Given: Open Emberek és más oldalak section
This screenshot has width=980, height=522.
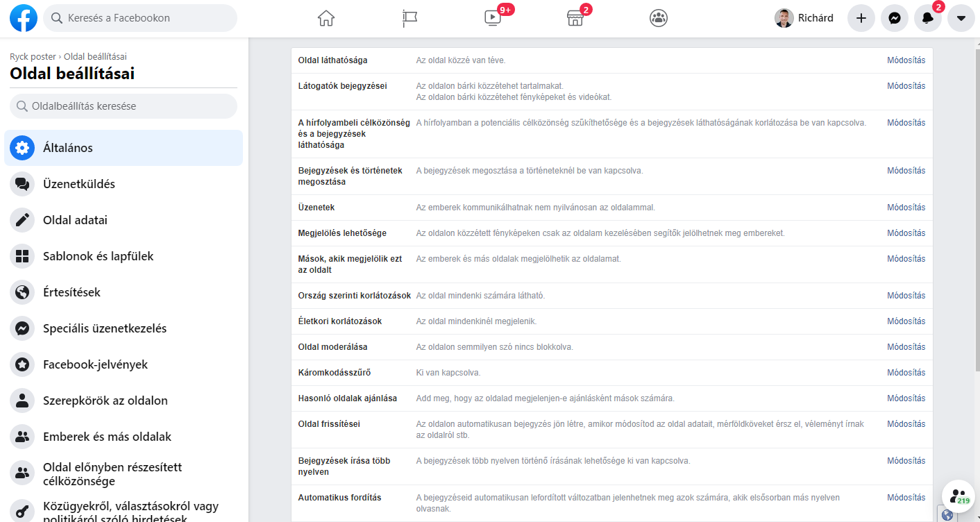Looking at the screenshot, I should [124, 437].
